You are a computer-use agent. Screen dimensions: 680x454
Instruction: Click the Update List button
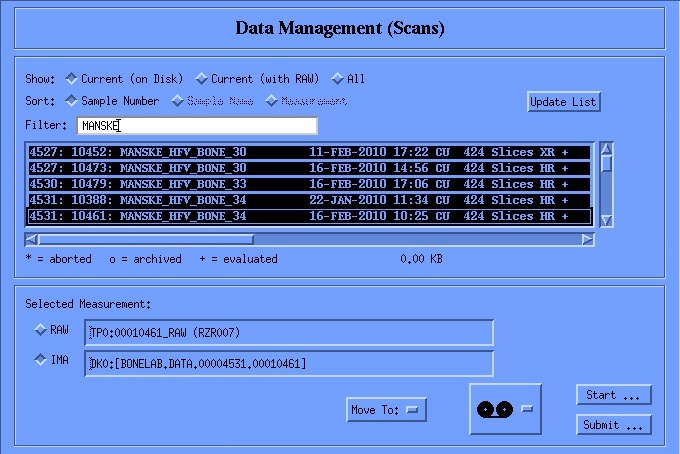tap(563, 102)
